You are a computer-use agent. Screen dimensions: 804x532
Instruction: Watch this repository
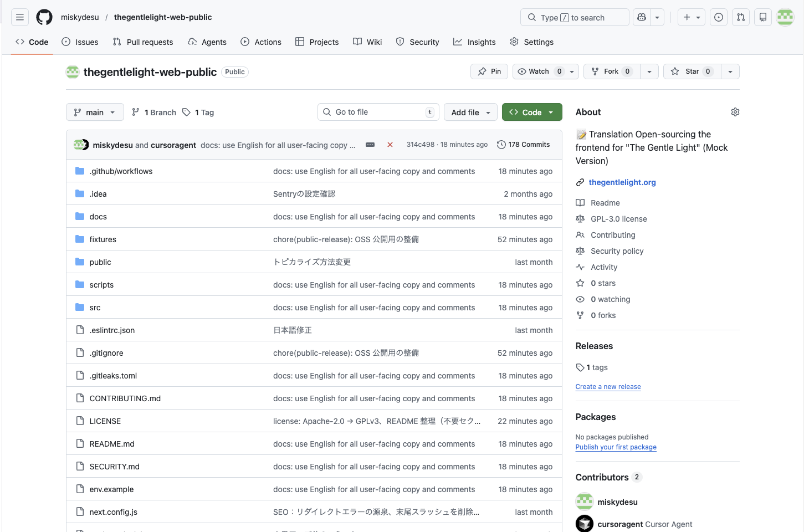pyautogui.click(x=546, y=71)
